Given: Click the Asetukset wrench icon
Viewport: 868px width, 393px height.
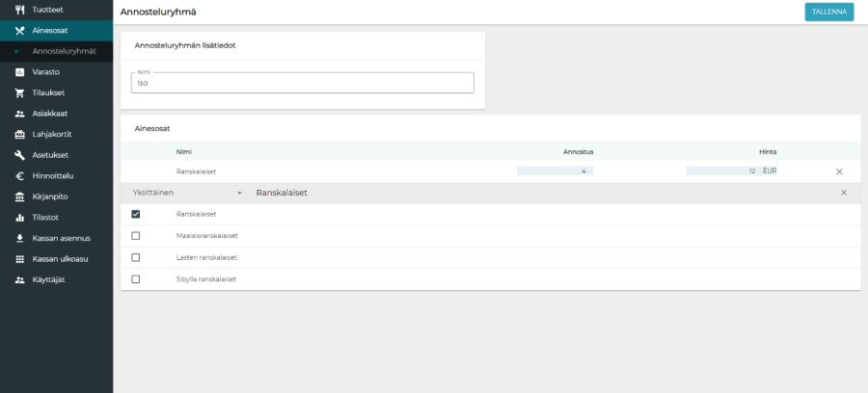Looking at the screenshot, I should tap(19, 155).
